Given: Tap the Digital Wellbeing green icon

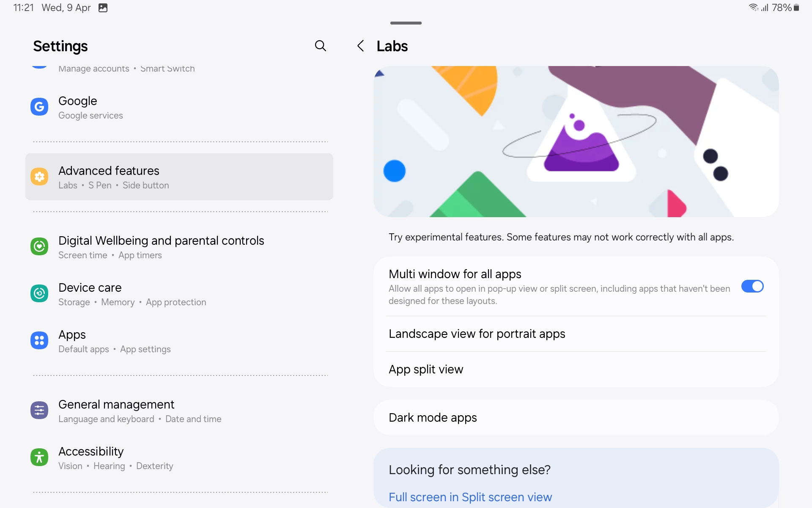Looking at the screenshot, I should tap(39, 246).
